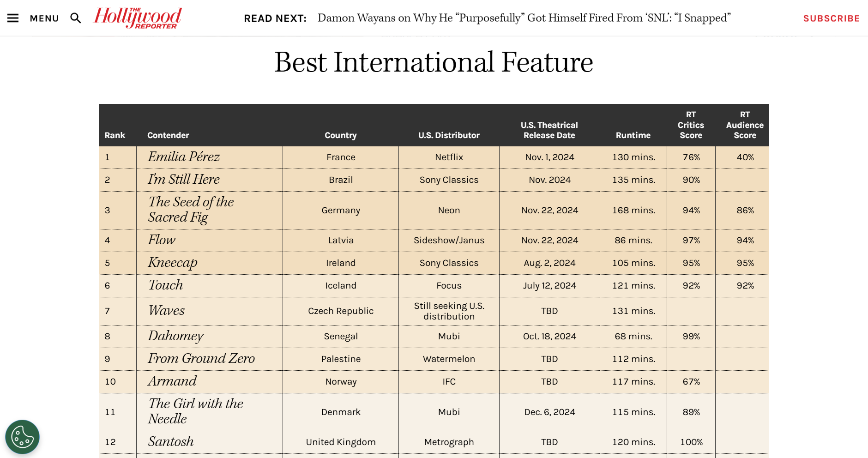Screen dimensions: 868x458
Task: Click the Netflix distributor cell
Action: point(449,157)
